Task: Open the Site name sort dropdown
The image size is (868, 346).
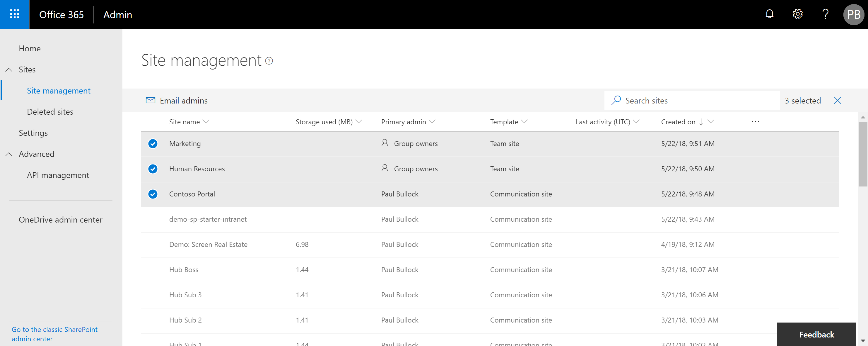Action: click(x=206, y=122)
